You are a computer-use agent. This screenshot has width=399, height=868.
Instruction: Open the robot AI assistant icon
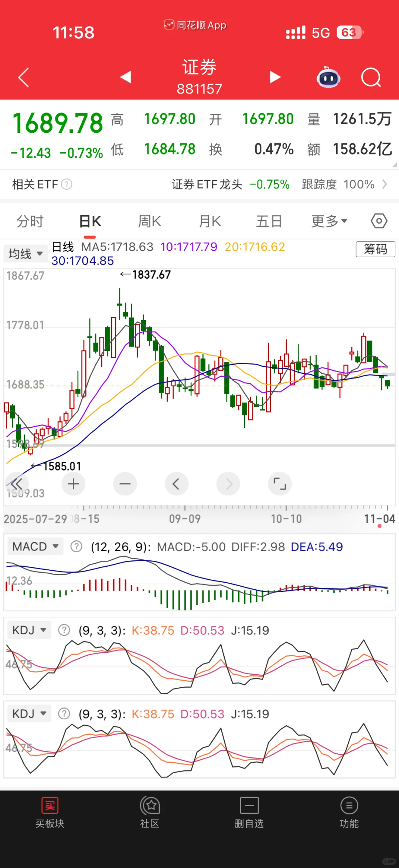click(x=328, y=77)
